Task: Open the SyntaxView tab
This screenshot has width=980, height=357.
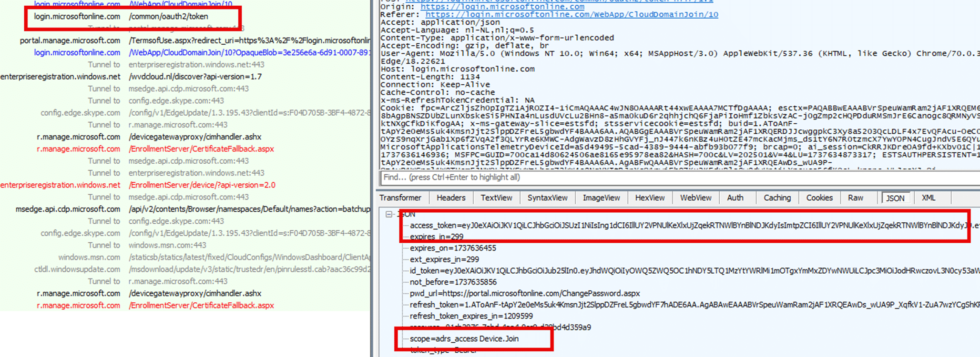Action: click(547, 198)
